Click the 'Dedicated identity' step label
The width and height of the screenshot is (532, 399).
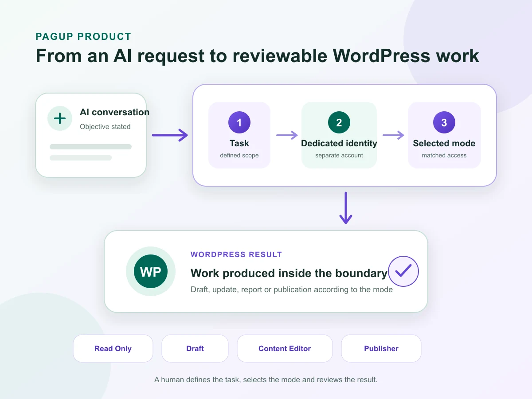339,143
